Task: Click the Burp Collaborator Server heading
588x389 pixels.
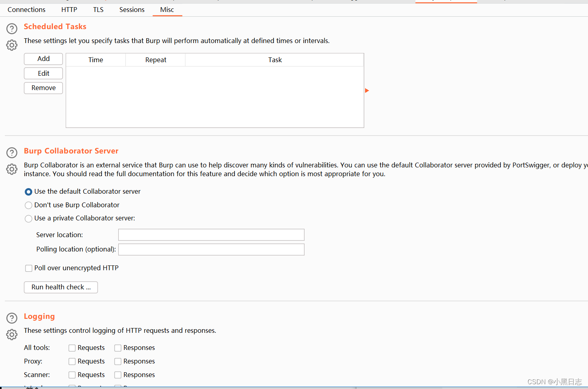Action: coord(71,151)
